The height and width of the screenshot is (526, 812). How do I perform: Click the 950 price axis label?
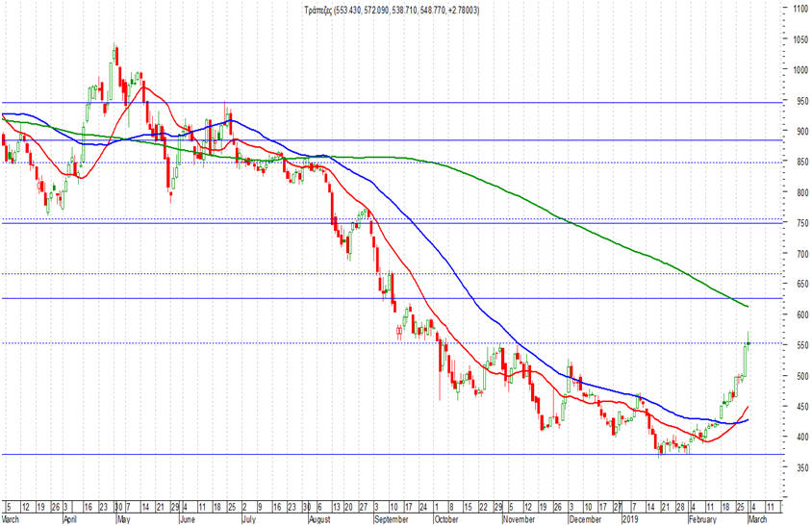point(802,101)
